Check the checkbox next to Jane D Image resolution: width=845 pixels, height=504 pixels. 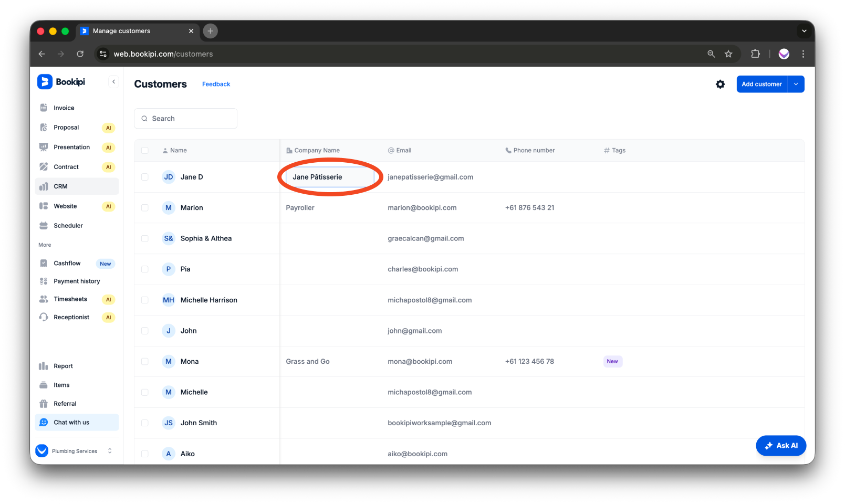click(x=145, y=177)
